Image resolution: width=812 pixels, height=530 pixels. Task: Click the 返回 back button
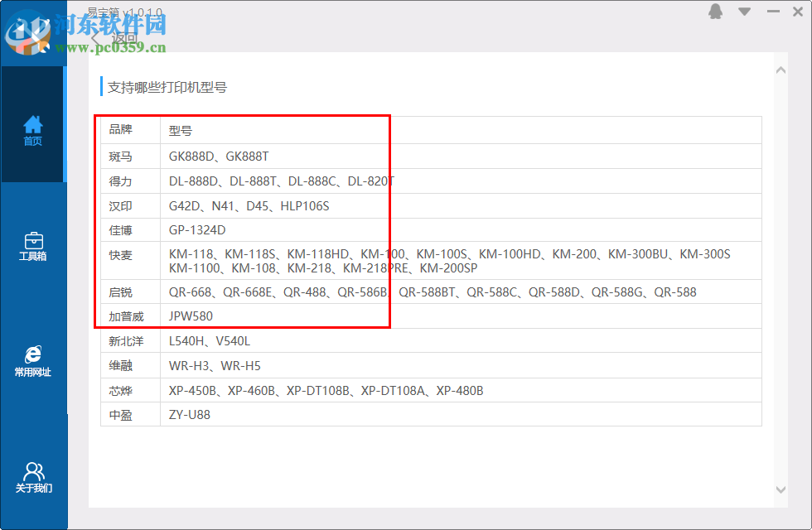click(x=115, y=38)
